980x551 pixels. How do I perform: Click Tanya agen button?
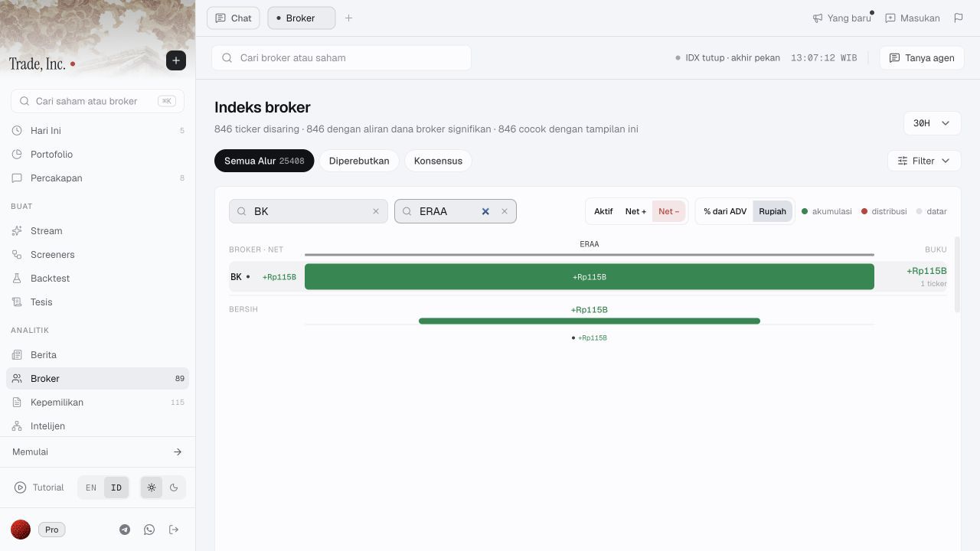(922, 57)
